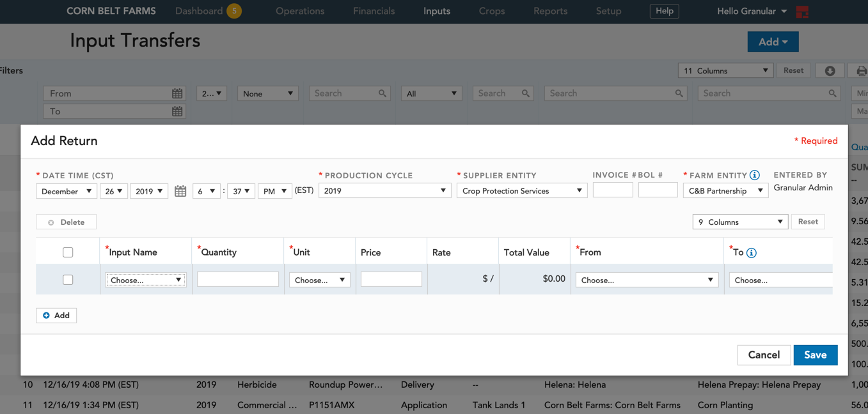Open the Supplier Entity dropdown

coord(522,191)
